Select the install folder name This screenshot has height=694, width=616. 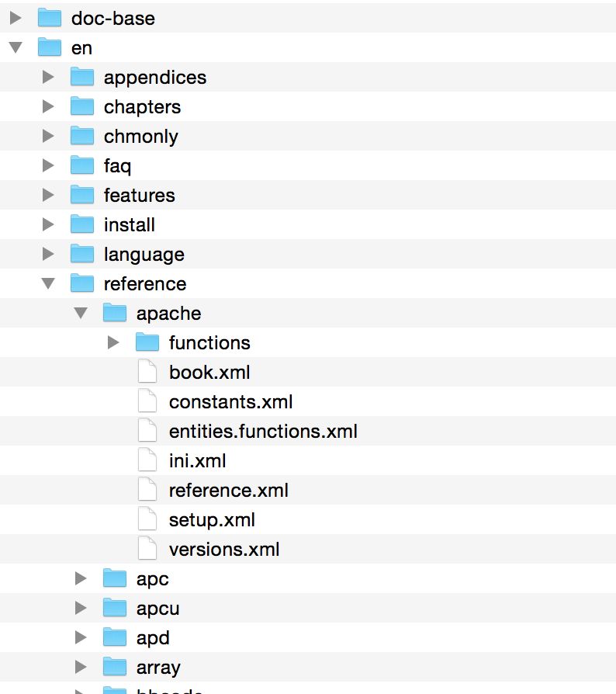pyautogui.click(x=130, y=225)
